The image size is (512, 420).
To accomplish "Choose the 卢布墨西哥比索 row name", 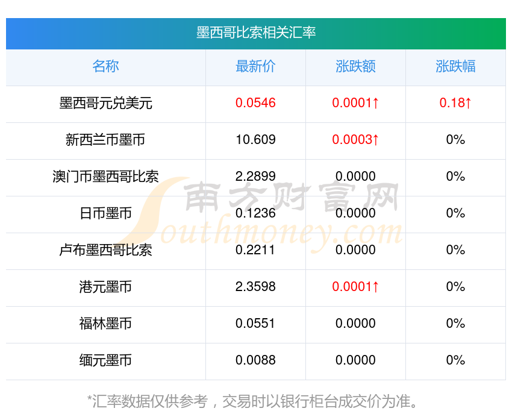I will [x=105, y=250].
